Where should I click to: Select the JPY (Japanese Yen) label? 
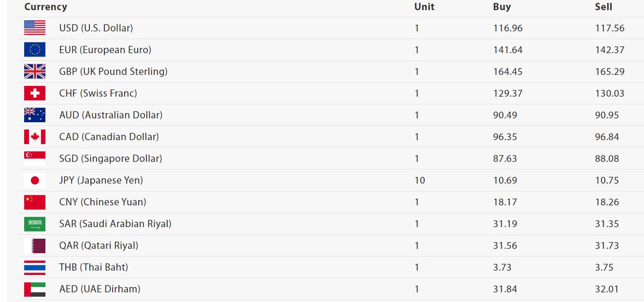[101, 180]
